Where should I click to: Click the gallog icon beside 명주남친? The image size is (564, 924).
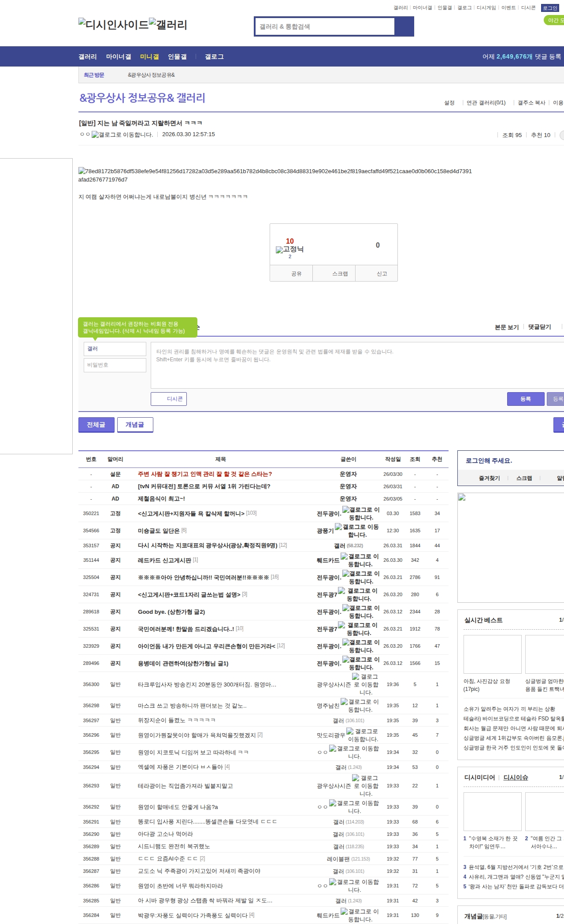pyautogui.click(x=344, y=702)
